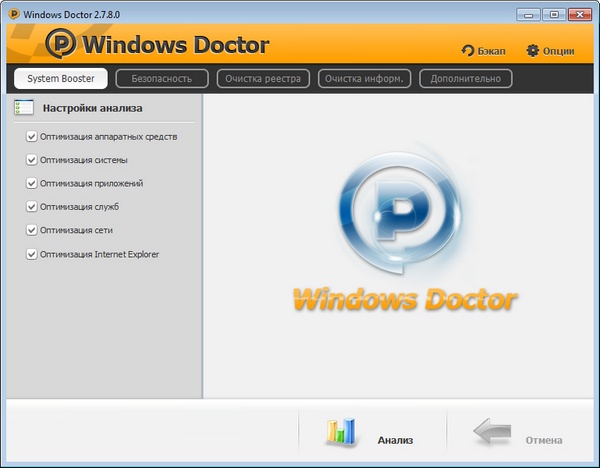Click the bar chart Анализ icon
The height and width of the screenshot is (468, 600).
[x=341, y=431]
